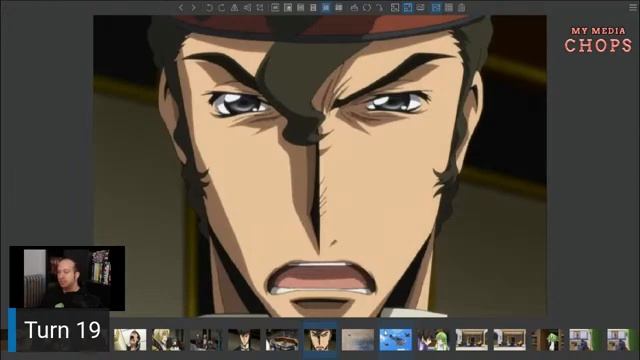
Task: Click the sideways triangle flip icon
Action: tap(247, 8)
